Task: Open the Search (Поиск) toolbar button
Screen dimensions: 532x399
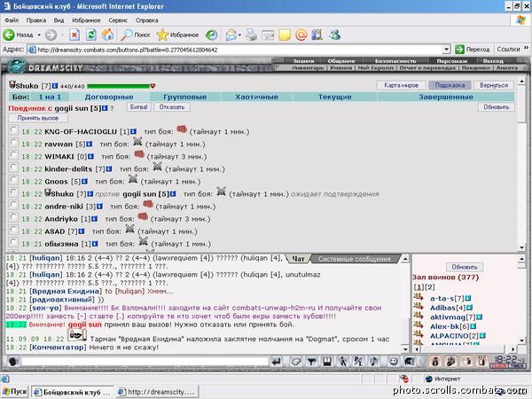Action: (x=136, y=35)
